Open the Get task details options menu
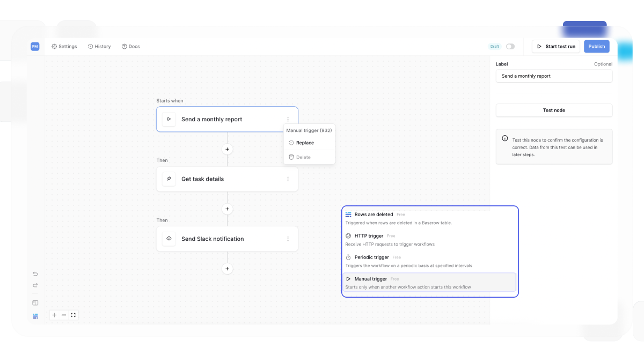 tap(288, 179)
